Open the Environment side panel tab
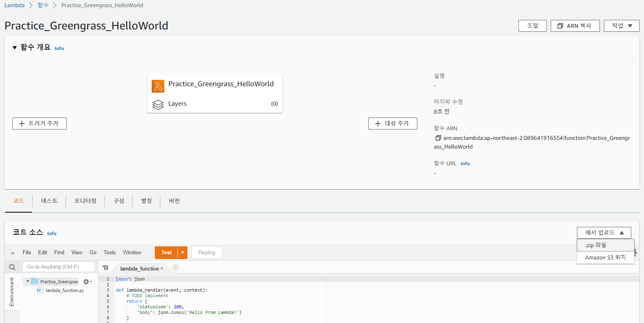 (12, 292)
